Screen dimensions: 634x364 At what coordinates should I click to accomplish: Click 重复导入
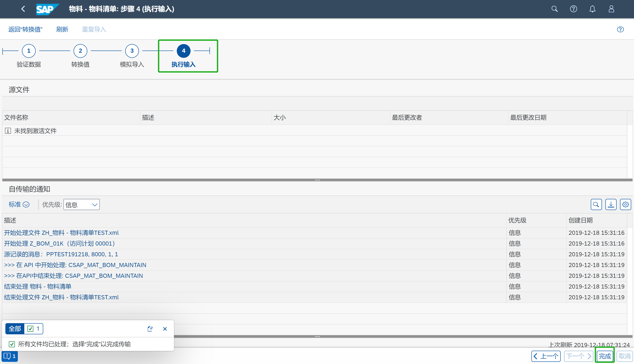pos(94,29)
